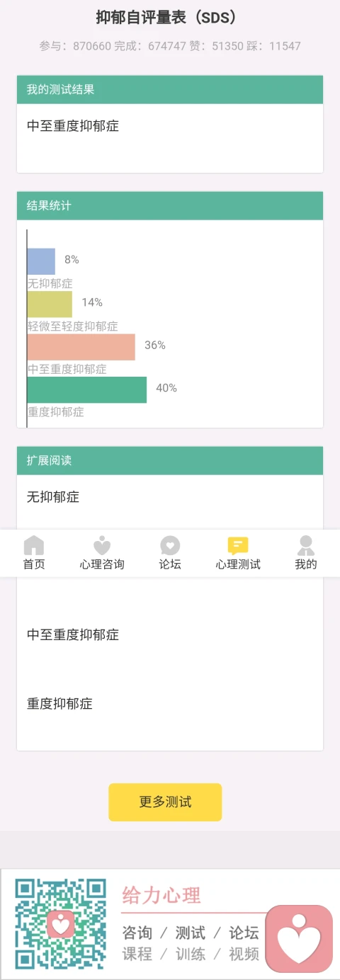340x980 pixels.
Task: Open 重度抑郁症 extended reading entry
Action: coord(59,704)
